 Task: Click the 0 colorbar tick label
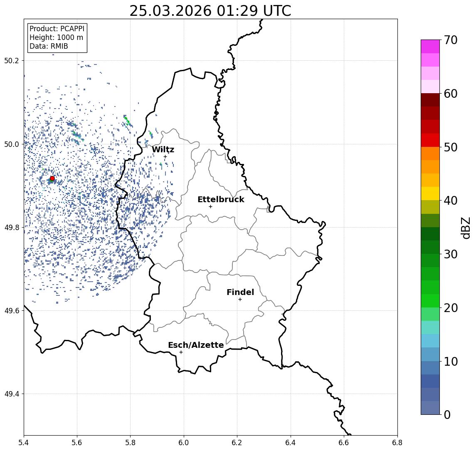pyautogui.click(x=447, y=414)
